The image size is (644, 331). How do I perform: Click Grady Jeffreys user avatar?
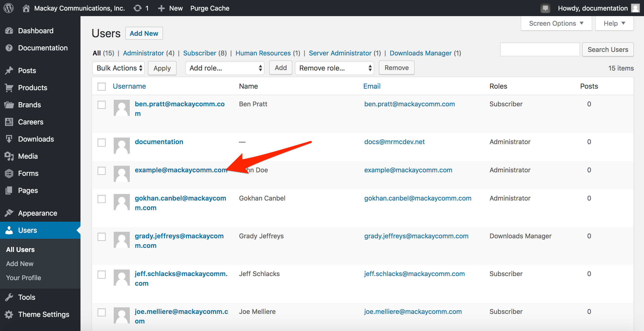tap(122, 240)
